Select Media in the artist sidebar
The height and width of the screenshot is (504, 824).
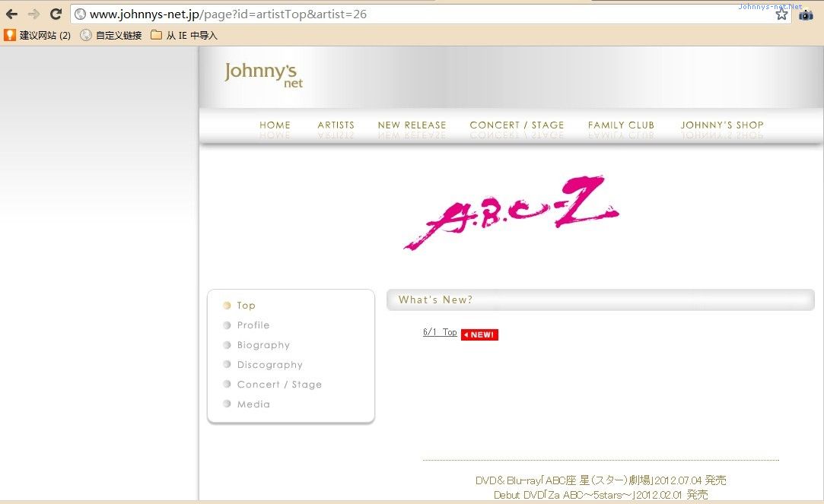coord(253,404)
